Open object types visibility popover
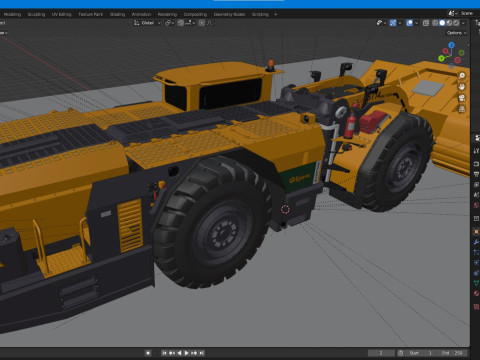The image size is (480, 360). point(381,23)
